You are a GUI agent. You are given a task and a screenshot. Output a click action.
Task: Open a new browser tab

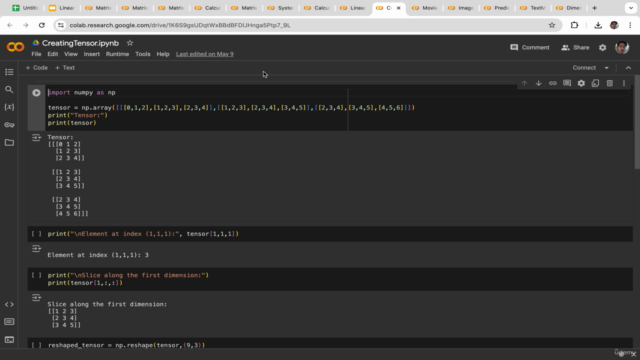[594, 8]
